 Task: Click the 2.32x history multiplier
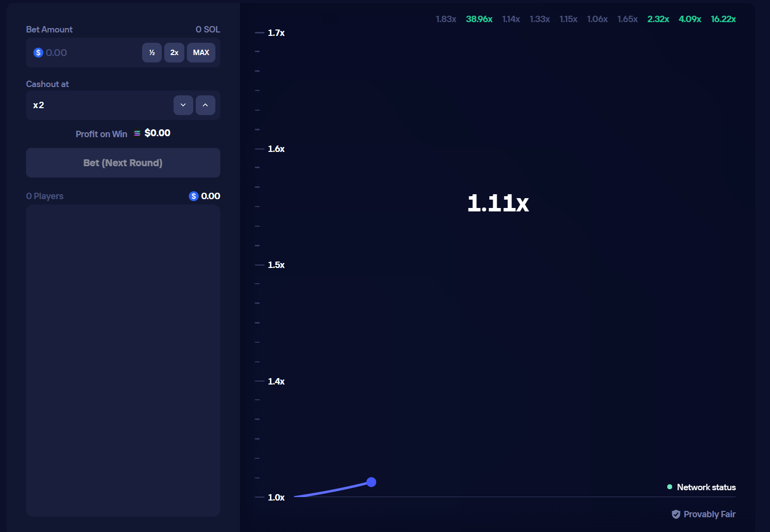coord(658,19)
